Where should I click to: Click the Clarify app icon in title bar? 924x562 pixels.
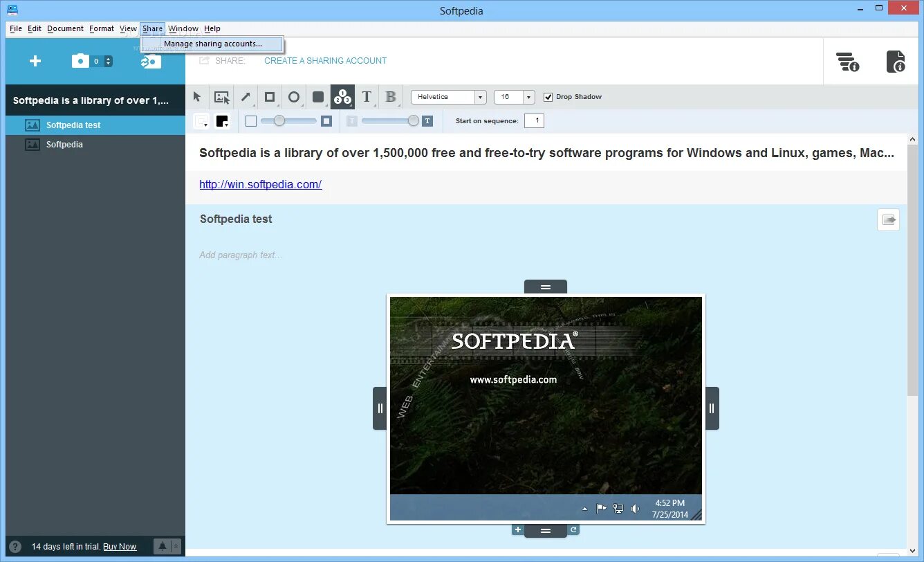(x=12, y=10)
